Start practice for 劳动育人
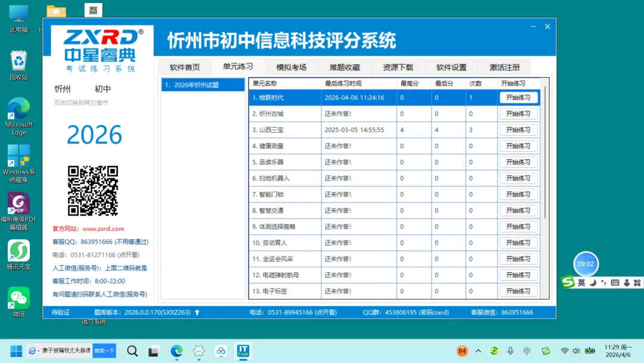Image resolution: width=644 pixels, height=363 pixels. click(518, 242)
